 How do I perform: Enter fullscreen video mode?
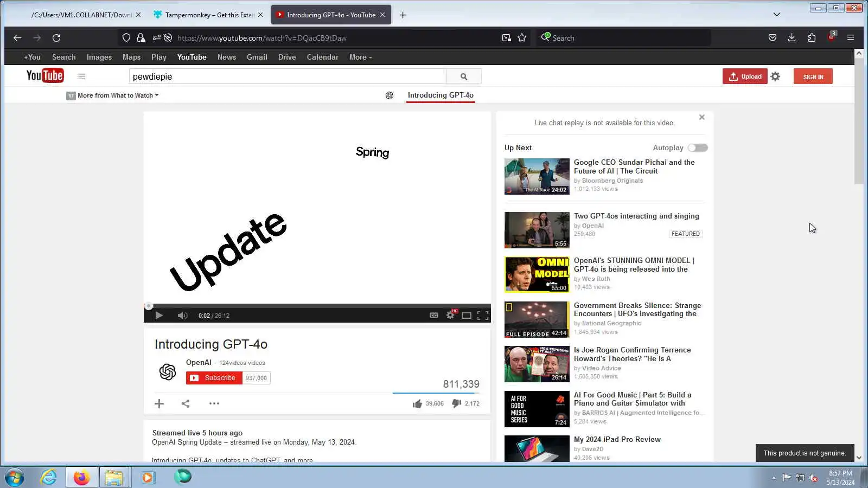[x=483, y=316]
